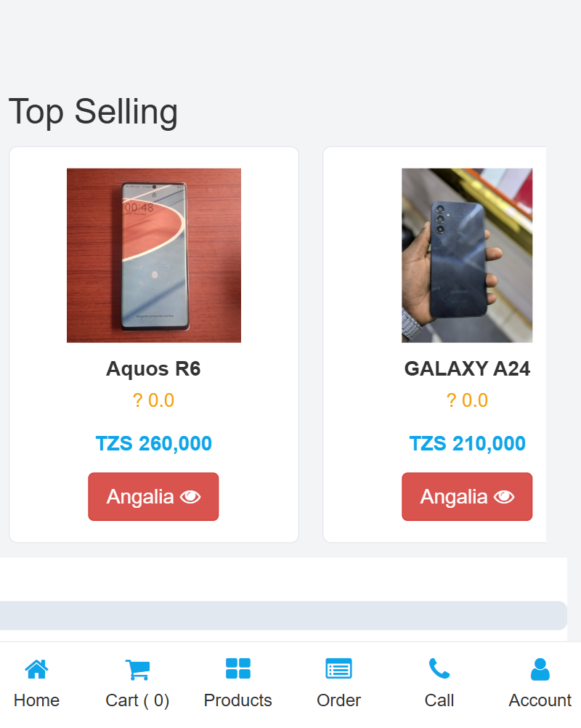The image size is (581, 728).
Task: Click eye icon on Aquos R6 button
Action: (x=190, y=497)
